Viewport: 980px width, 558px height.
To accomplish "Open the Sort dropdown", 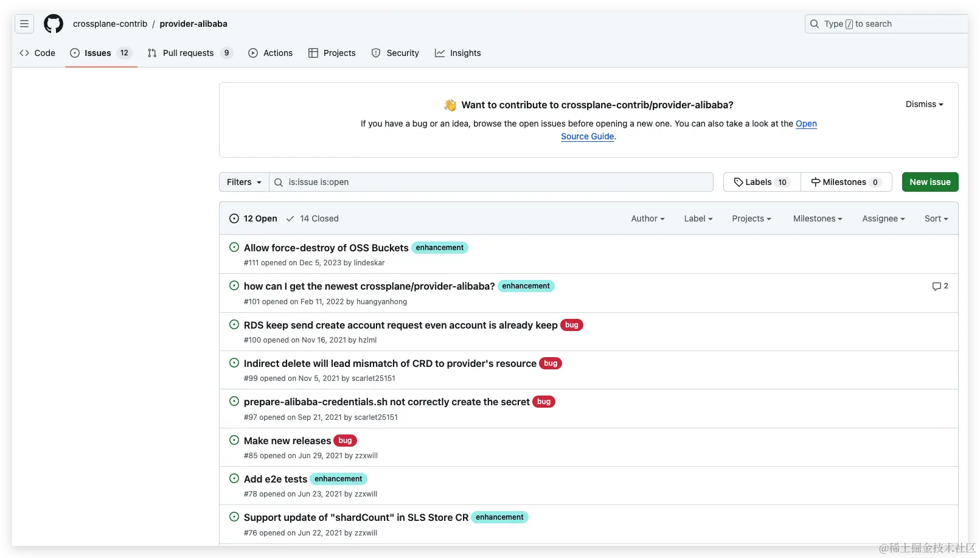I will [936, 218].
